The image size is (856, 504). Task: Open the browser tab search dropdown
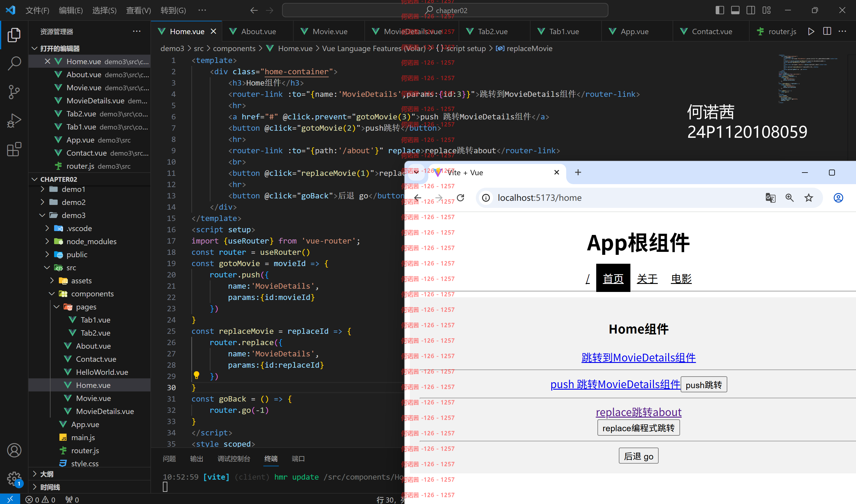point(416,172)
